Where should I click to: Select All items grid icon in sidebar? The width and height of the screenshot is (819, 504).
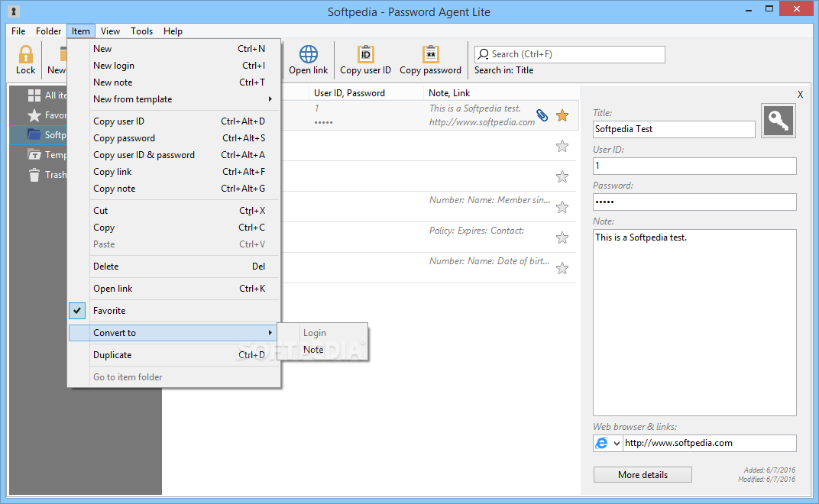[34, 95]
